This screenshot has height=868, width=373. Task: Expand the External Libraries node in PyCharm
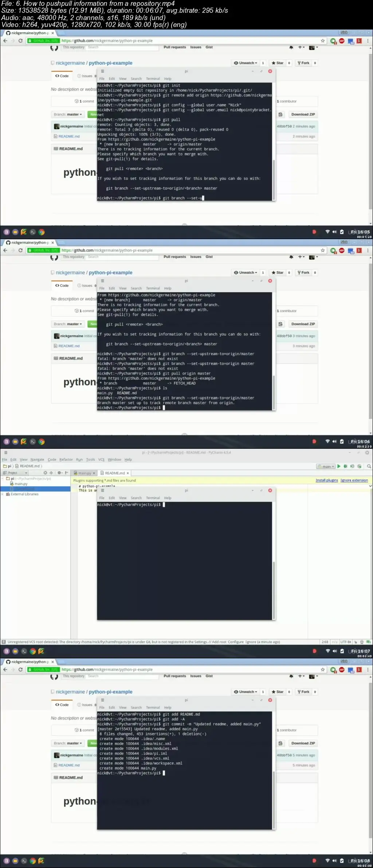[x=3, y=494]
